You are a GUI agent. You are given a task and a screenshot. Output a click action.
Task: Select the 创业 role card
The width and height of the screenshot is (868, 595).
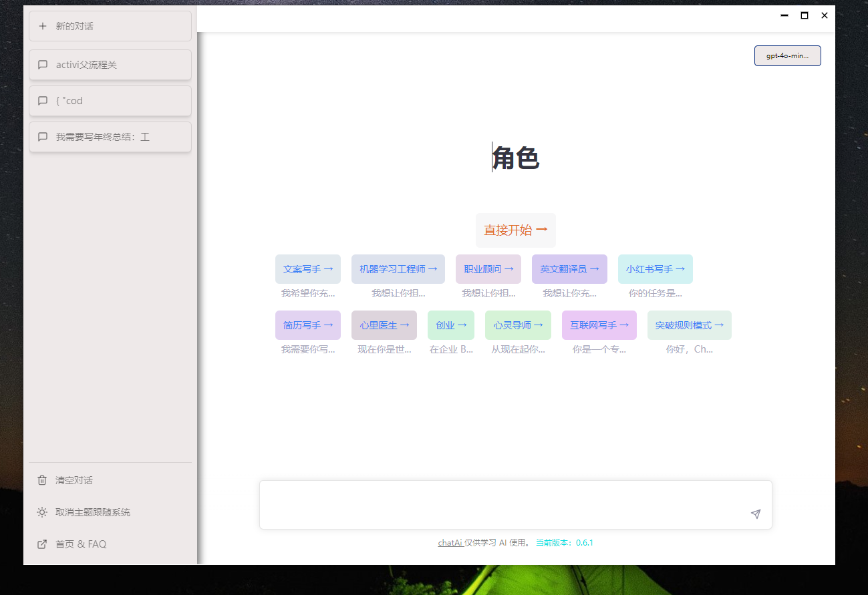coord(451,325)
